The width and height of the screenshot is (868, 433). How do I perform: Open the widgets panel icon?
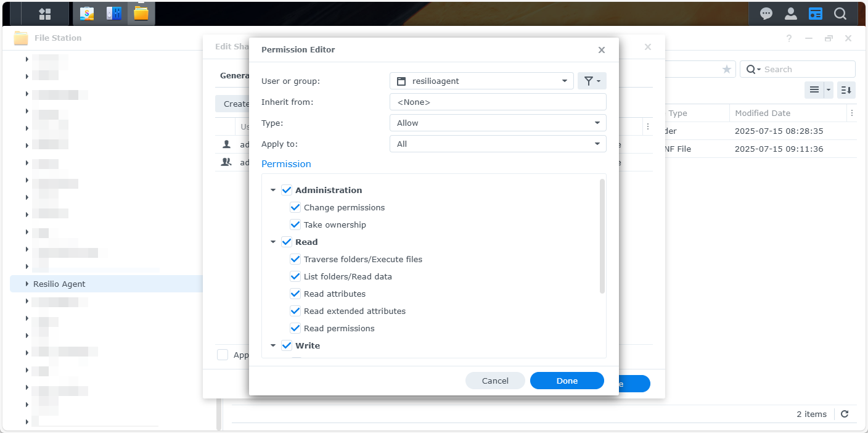click(x=816, y=14)
